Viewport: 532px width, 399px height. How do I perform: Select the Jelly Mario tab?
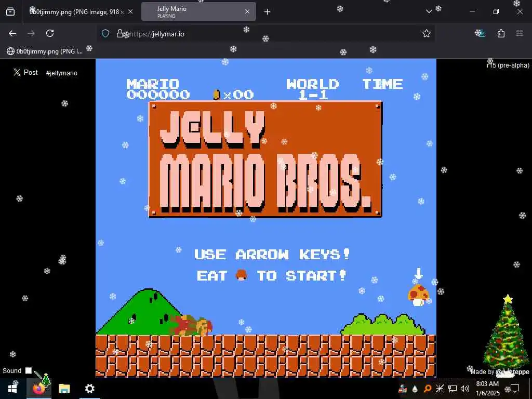coord(199,12)
